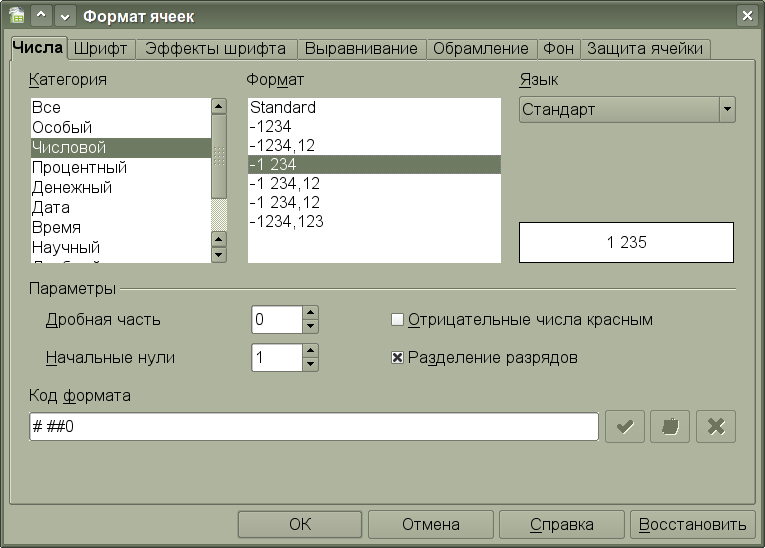Open the Обрамление tab
765x548 pixels.
click(x=480, y=48)
